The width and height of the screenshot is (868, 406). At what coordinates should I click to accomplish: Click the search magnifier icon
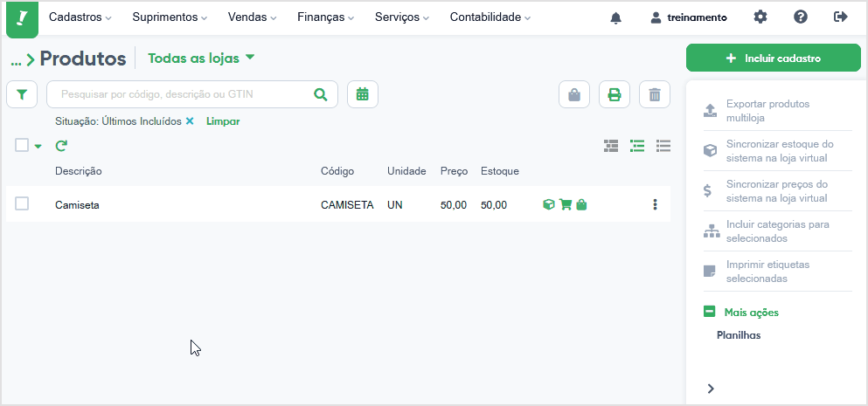pyautogui.click(x=321, y=94)
